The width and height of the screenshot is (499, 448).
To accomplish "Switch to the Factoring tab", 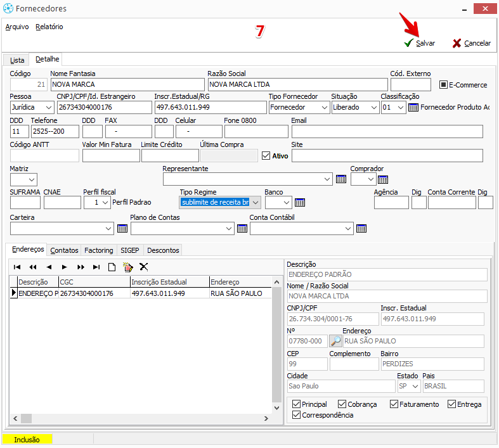I will point(99,250).
